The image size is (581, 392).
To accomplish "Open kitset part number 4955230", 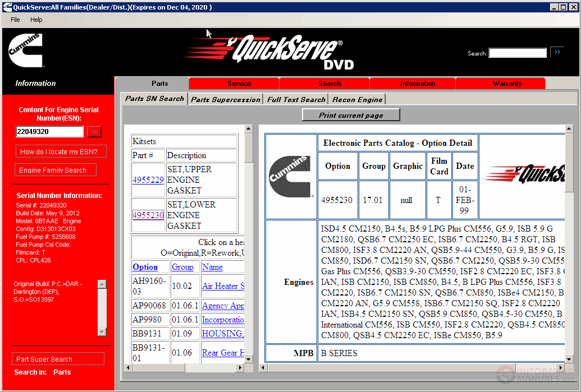I will click(148, 215).
